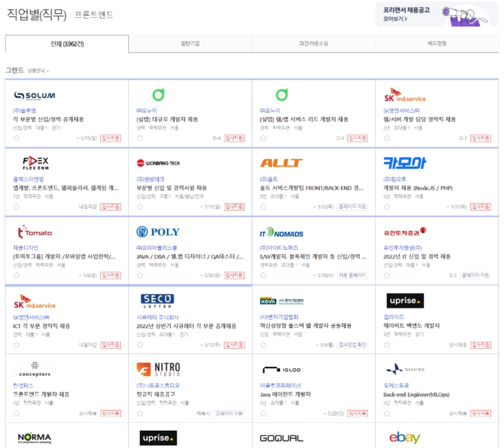Click the Onui logo on the 대규모 개발자 채용 card
Viewport: 504px width, 448px height.
pyautogui.click(x=158, y=95)
